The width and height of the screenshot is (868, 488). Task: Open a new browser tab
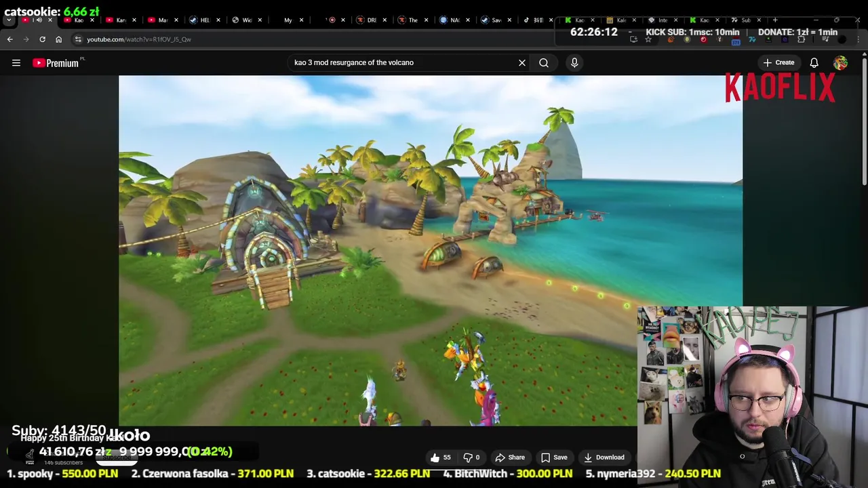click(775, 20)
